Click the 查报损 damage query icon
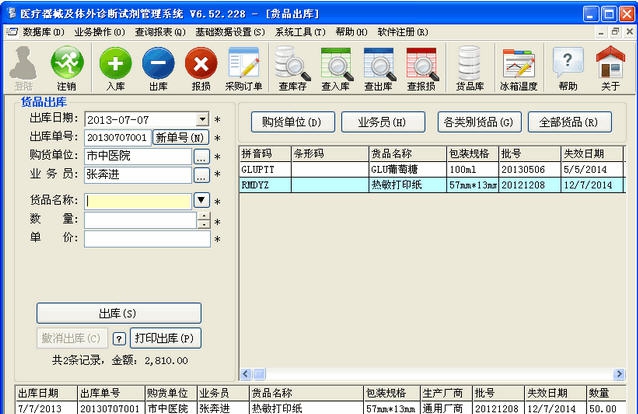This screenshot has width=638, height=414. (421, 68)
